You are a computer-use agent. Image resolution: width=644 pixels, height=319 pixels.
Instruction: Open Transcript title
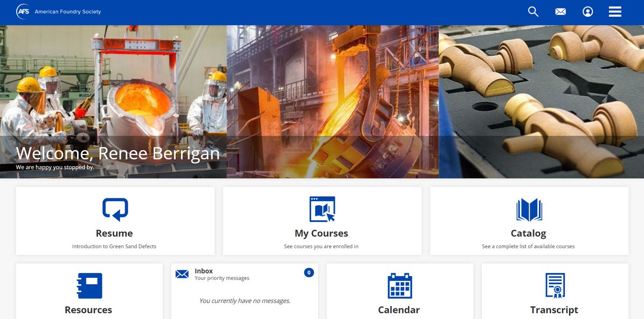pyautogui.click(x=554, y=310)
